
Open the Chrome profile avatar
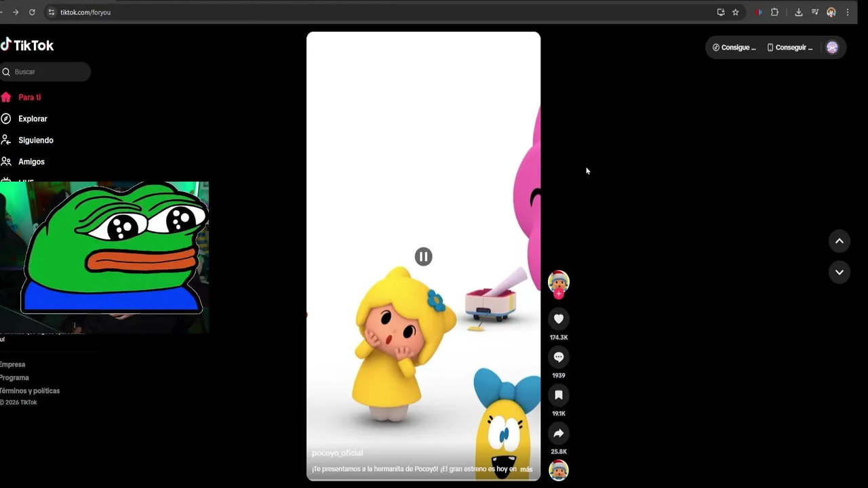point(831,12)
